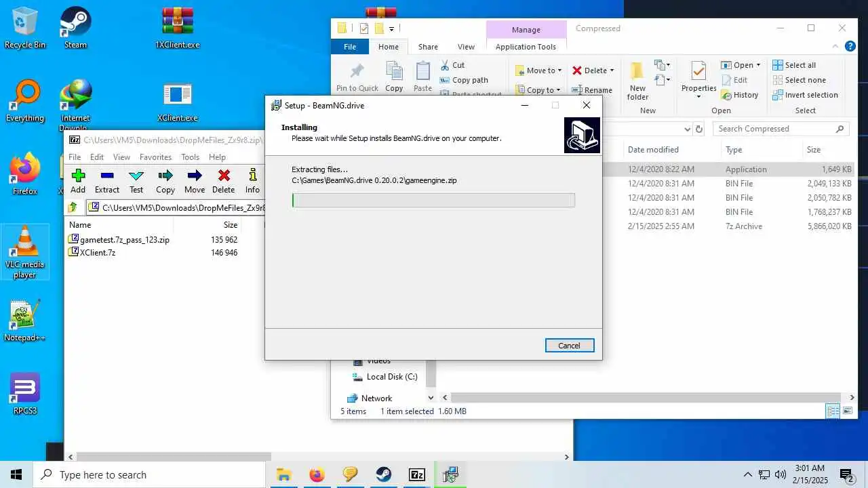Viewport: 868px width, 488px height.
Task: Click Select none in Explorer ribbon
Action: click(799, 80)
